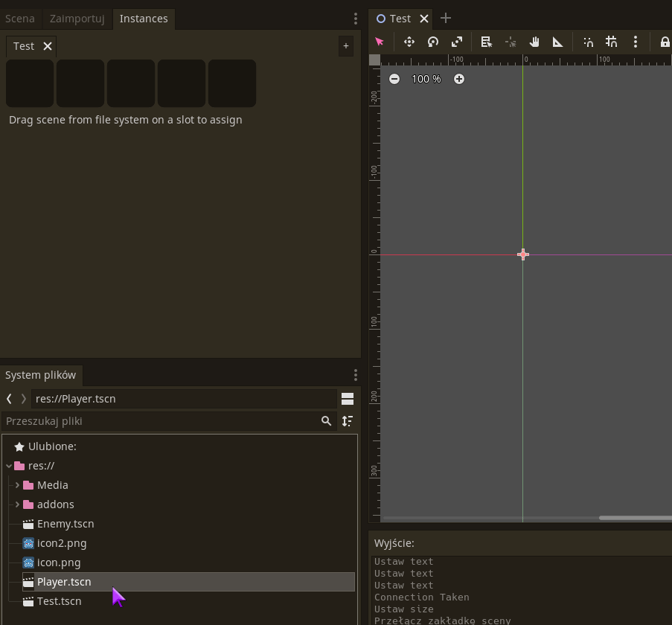Click the list-select nodes tool
Screen dimensions: 672x625
(487, 42)
